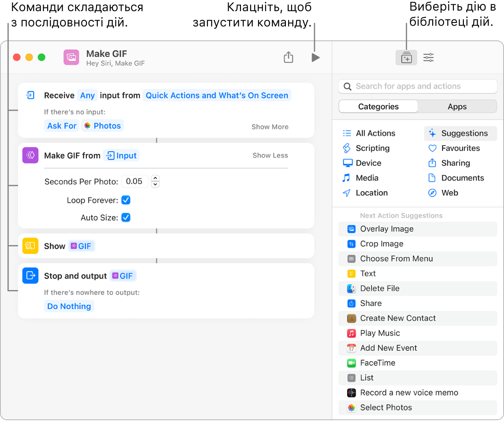This screenshot has height=421, width=504.
Task: Expand the Receive action with Show More
Action: (270, 127)
